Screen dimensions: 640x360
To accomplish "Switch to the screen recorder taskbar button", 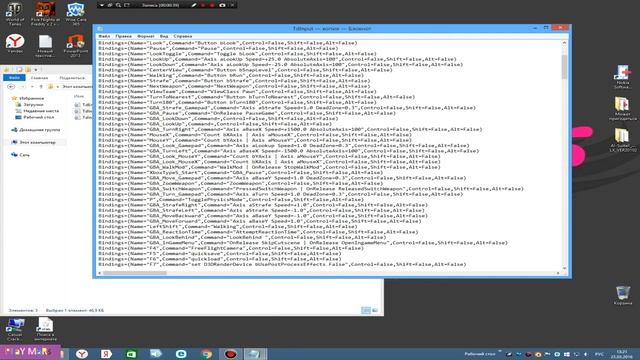I will (231, 354).
